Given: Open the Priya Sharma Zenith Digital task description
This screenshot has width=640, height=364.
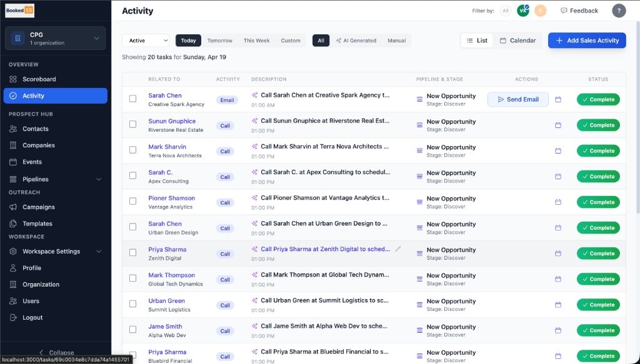Looking at the screenshot, I should click(x=325, y=249).
